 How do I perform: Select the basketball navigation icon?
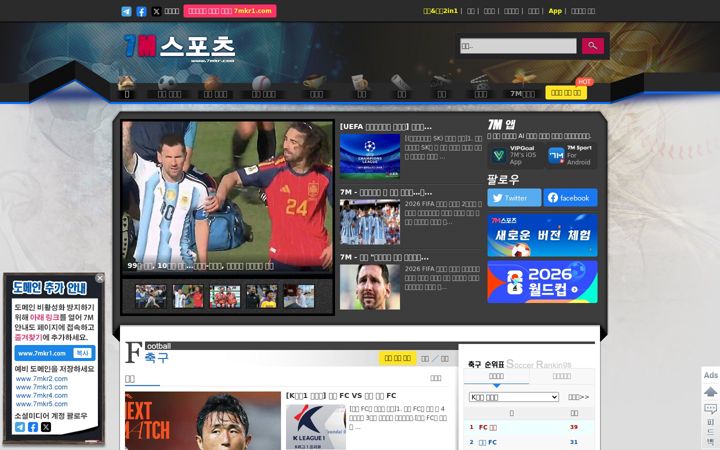point(212,83)
